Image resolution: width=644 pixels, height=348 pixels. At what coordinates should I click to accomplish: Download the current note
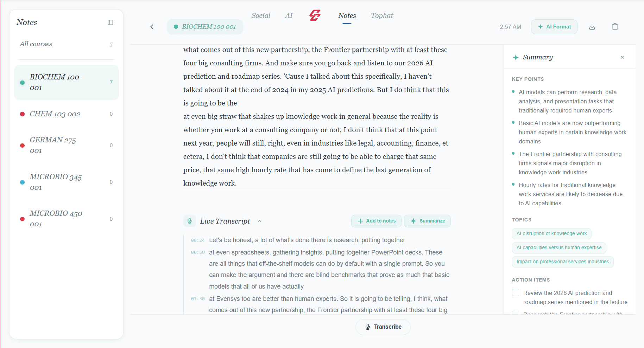tap(592, 26)
